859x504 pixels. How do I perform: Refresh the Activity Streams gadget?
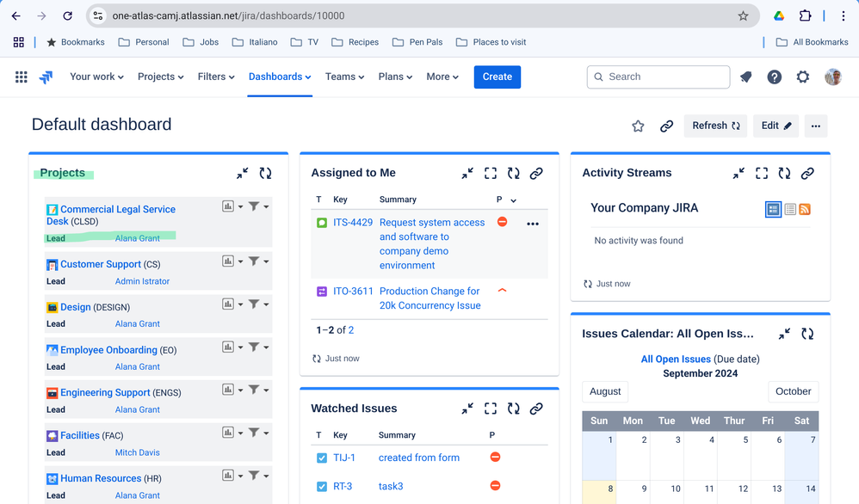[x=784, y=174]
